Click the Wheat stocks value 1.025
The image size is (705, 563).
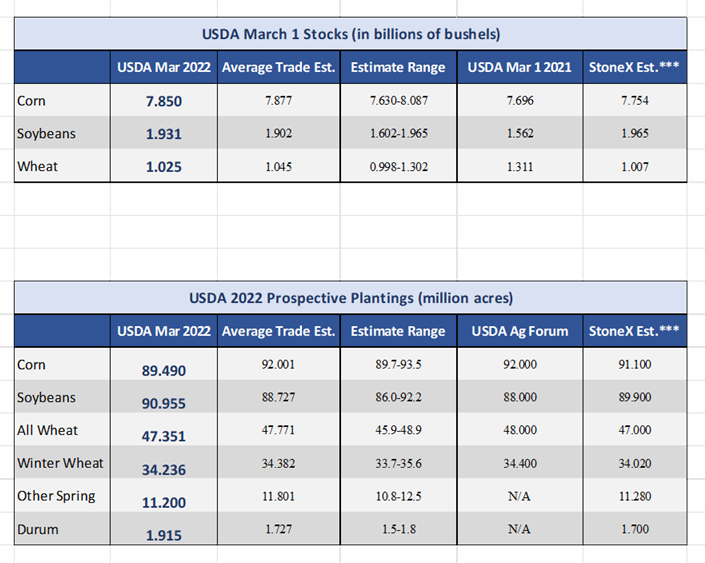tap(163, 167)
